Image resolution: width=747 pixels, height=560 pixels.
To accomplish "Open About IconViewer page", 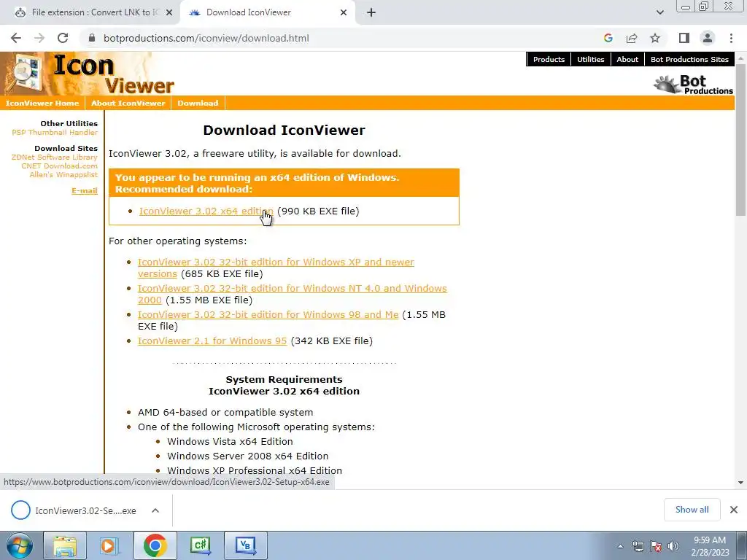I will coord(128,103).
